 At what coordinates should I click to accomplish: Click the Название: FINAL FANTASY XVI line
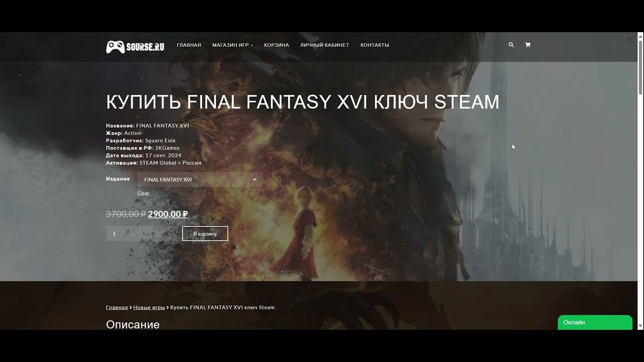coord(147,126)
